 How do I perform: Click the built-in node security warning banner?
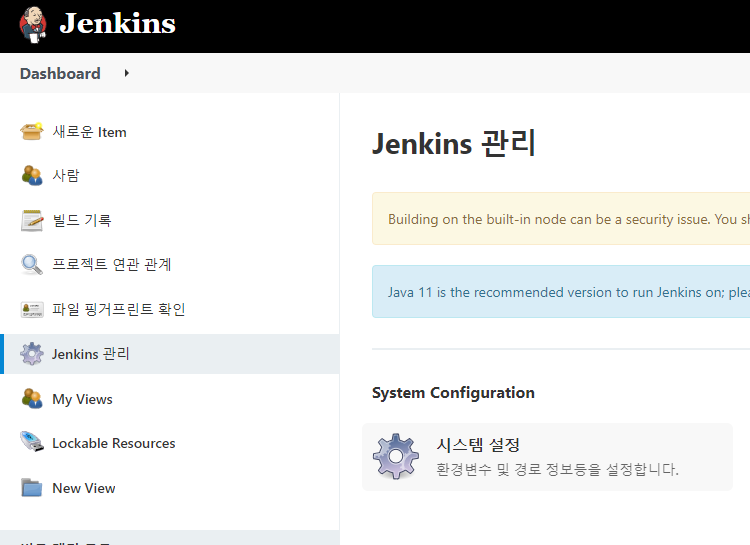pos(561,219)
